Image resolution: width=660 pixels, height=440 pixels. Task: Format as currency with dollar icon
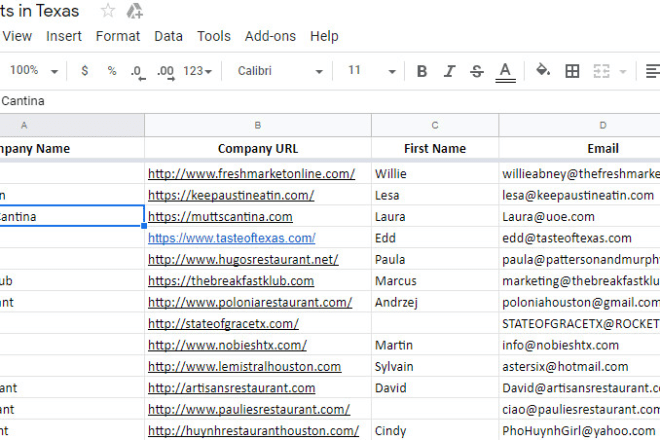85,70
